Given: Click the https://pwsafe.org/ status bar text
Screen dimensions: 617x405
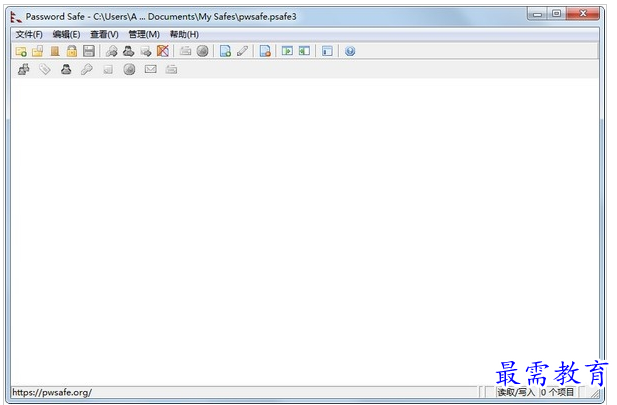Looking at the screenshot, I should point(52,392).
